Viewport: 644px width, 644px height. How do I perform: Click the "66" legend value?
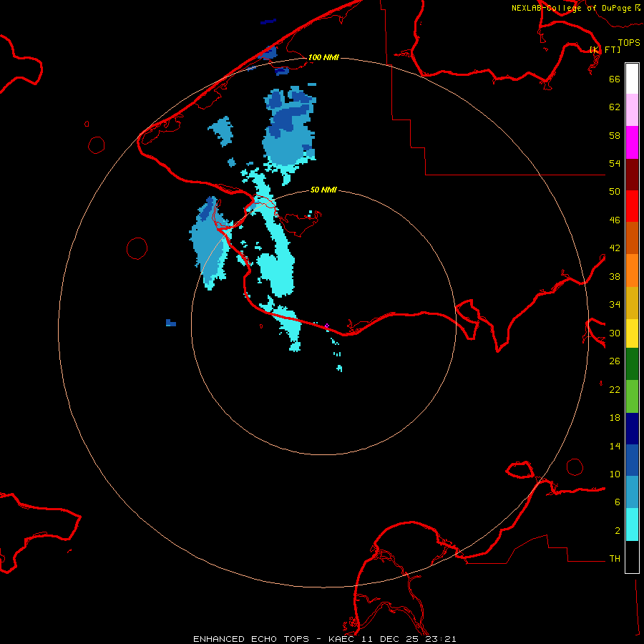[x=615, y=79]
